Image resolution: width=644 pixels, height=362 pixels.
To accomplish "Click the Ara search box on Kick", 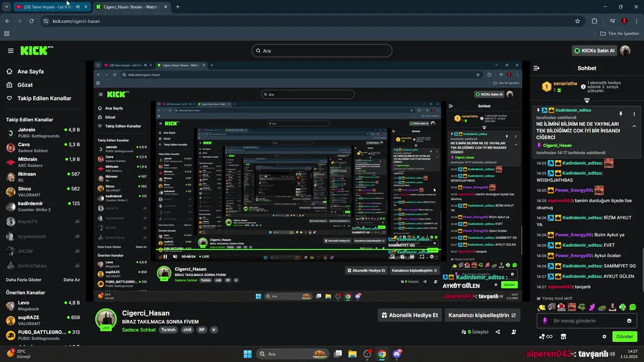I will (x=322, y=51).
